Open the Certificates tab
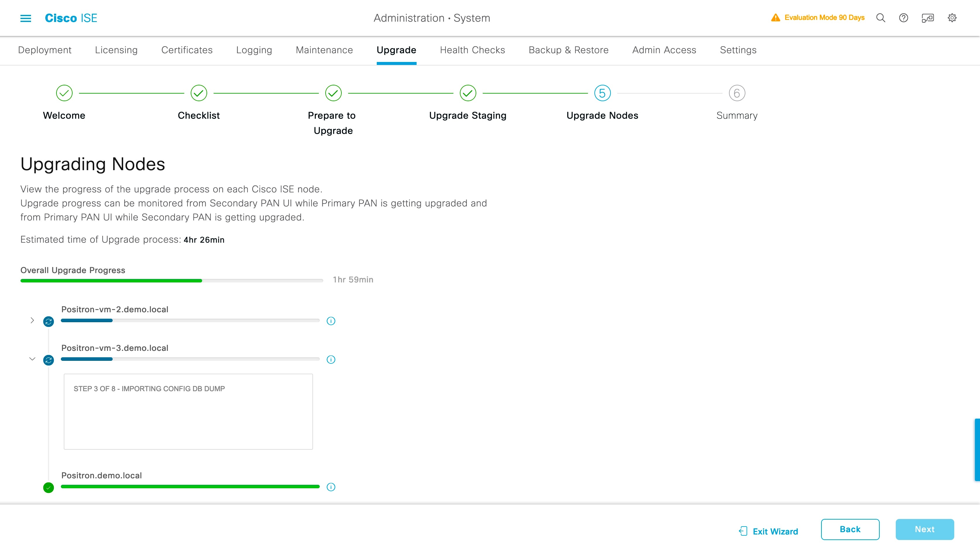 (187, 50)
